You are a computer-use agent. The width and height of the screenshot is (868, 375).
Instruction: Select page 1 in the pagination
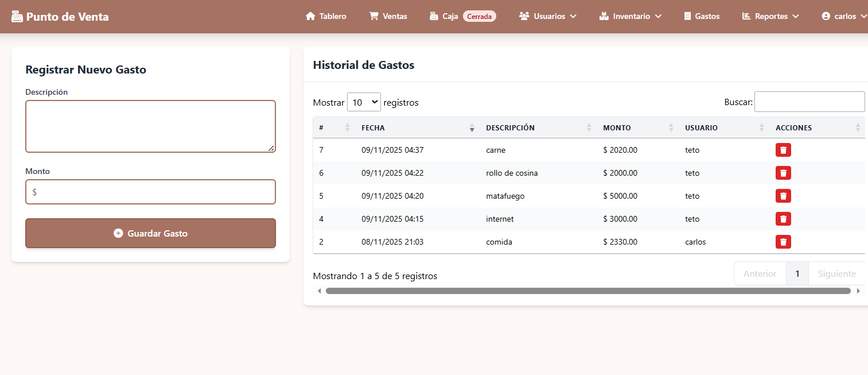tap(797, 273)
